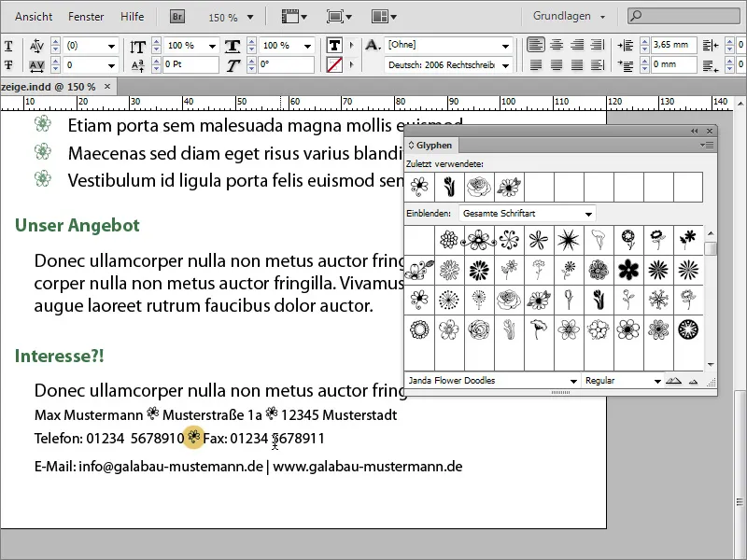
Task: Click the baseline shift 0 Pt field
Action: click(190, 64)
